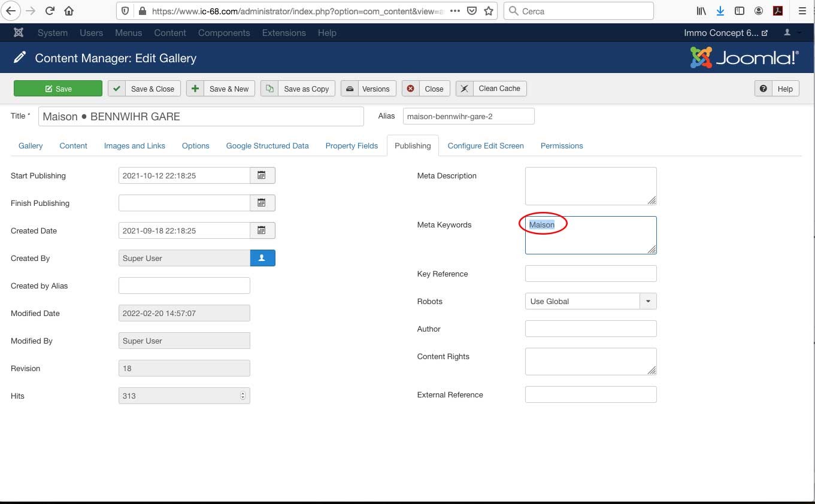
Task: Open the Finish Publishing calendar picker
Action: click(x=262, y=203)
